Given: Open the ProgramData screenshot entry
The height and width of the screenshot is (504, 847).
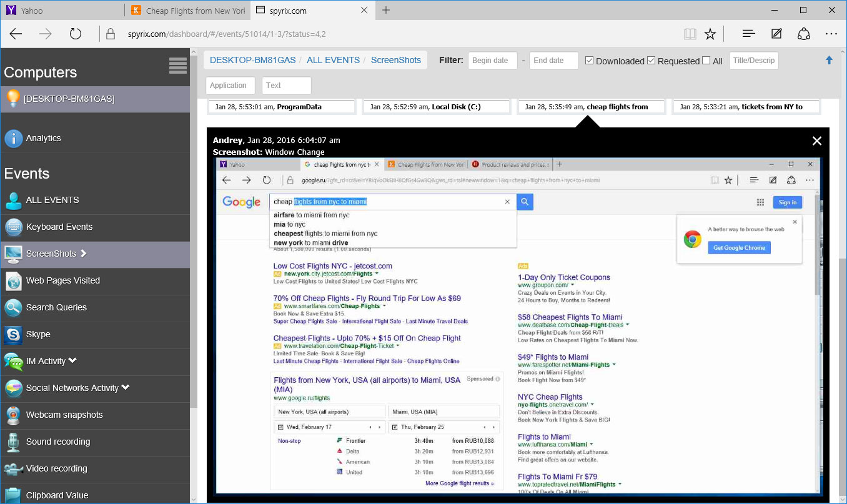Looking at the screenshot, I should click(x=281, y=107).
